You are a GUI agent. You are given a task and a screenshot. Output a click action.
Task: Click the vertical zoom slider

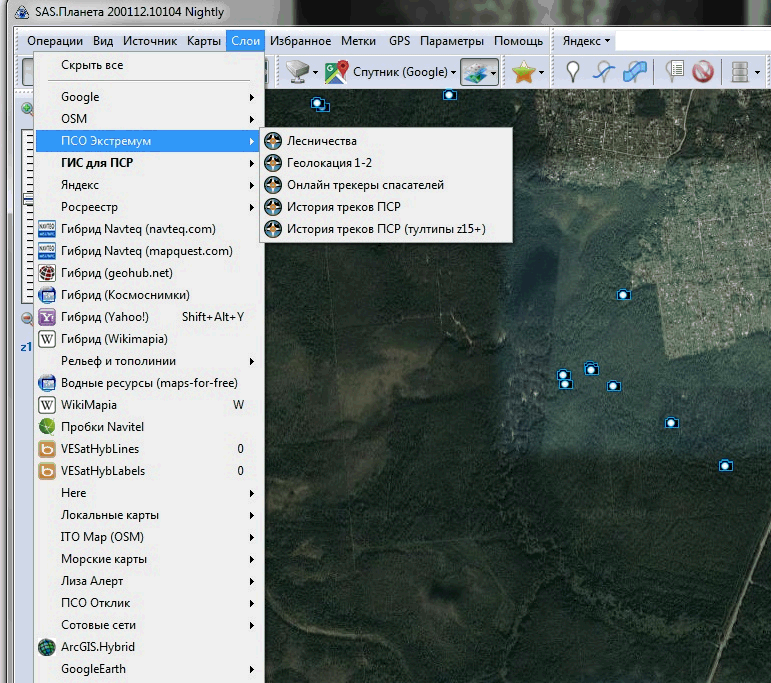pyautogui.click(x=27, y=200)
